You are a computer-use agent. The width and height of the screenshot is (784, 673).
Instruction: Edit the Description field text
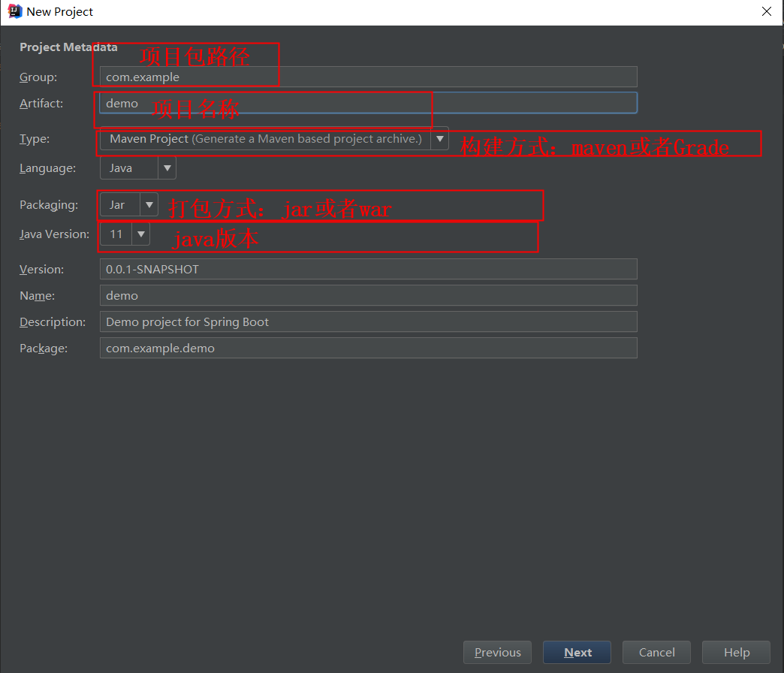click(369, 321)
